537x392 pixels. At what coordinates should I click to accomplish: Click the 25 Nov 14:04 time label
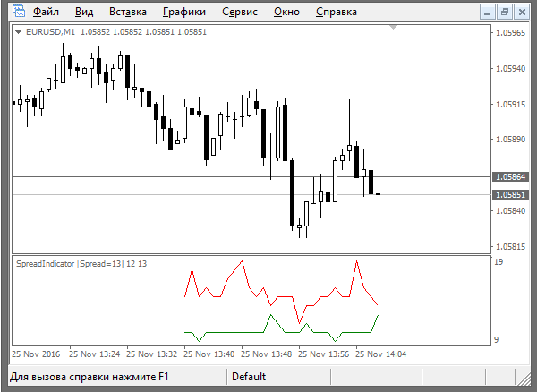(381, 354)
